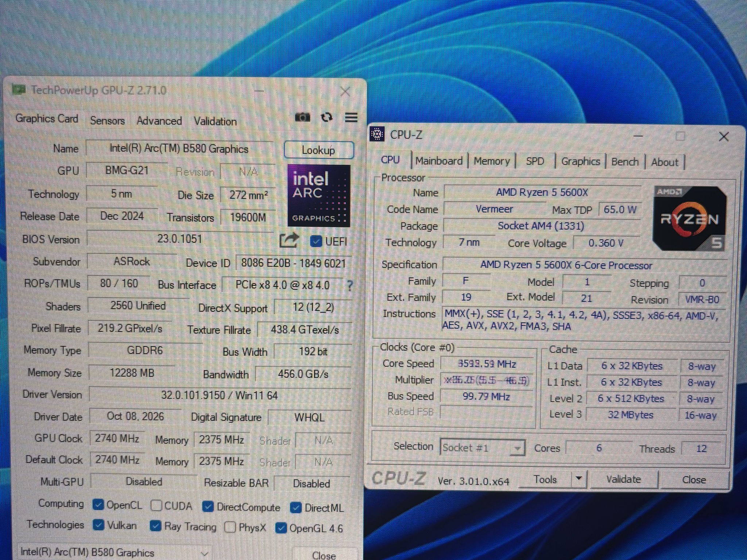This screenshot has width=747, height=560.
Task: Toggle the OpenCL checkbox
Action: coord(98,505)
